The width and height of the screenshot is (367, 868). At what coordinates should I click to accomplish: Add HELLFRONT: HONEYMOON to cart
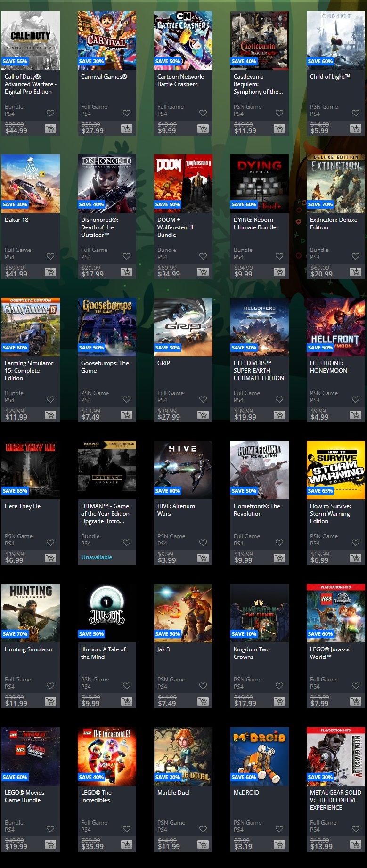point(355,414)
